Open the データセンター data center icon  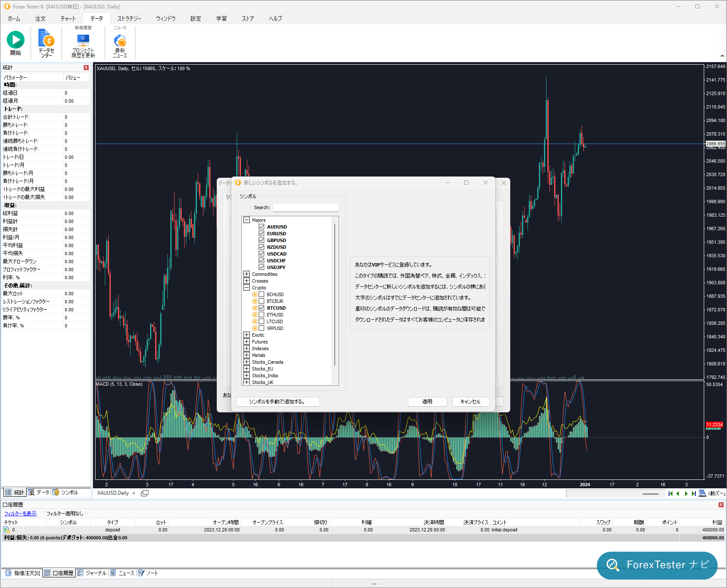(46, 38)
